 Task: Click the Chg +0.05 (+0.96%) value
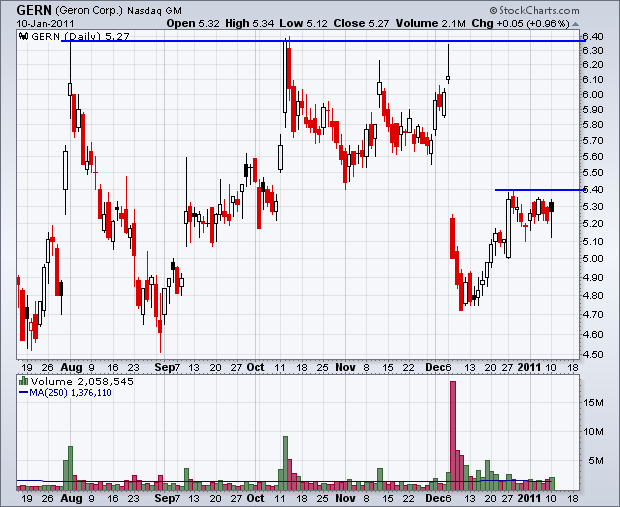tap(520, 24)
